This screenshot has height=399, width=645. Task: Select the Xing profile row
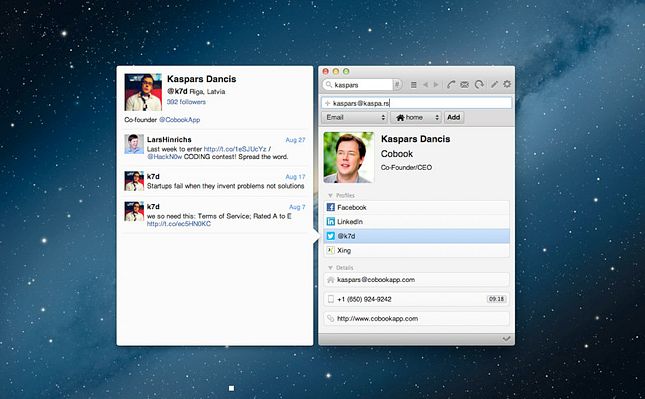click(x=416, y=251)
